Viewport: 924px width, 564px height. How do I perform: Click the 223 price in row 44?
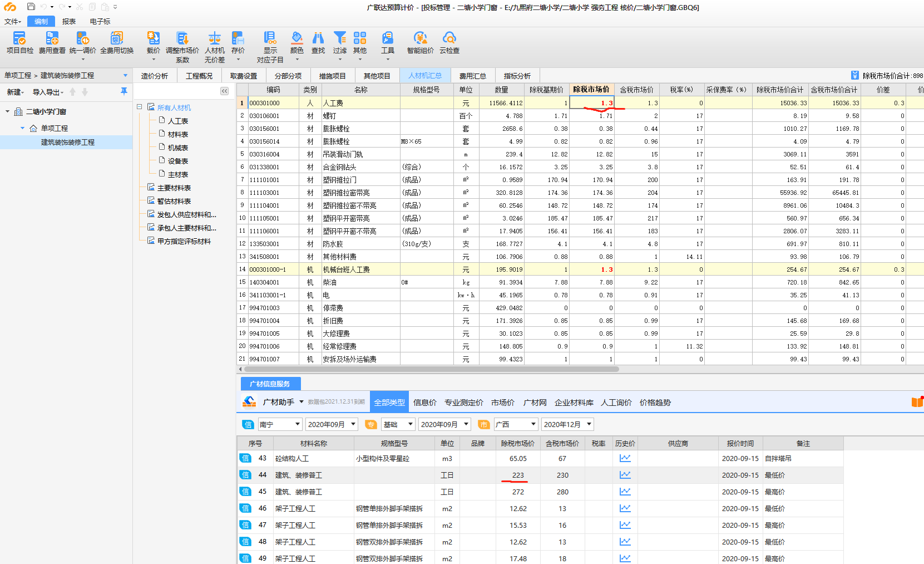(518, 475)
